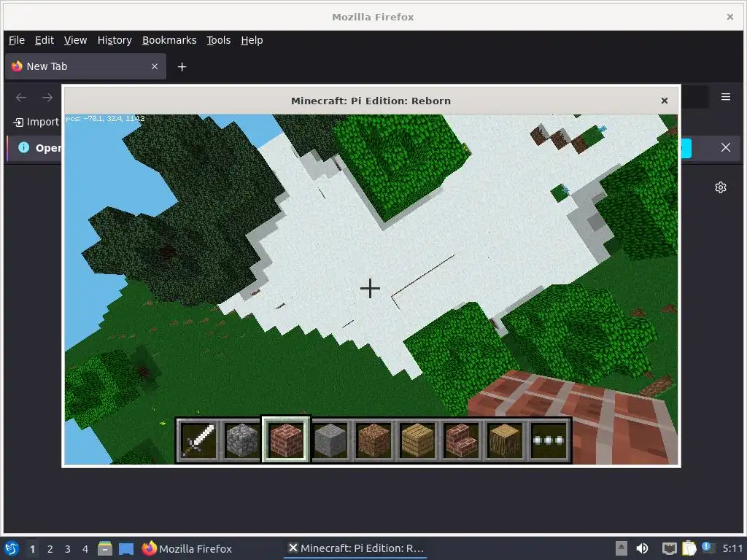
Task: Open Firefox hamburger application menu
Action: coord(726,97)
